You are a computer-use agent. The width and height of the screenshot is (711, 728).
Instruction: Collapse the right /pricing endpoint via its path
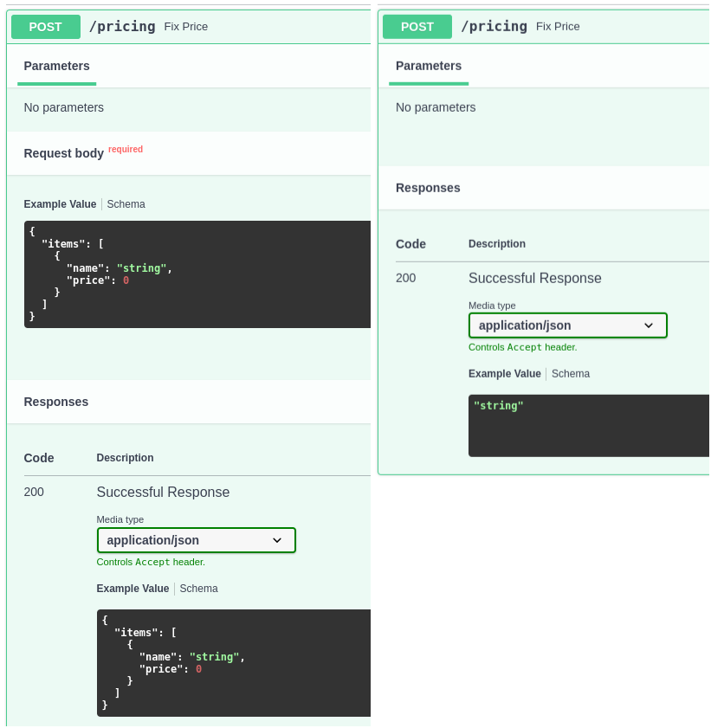coord(494,27)
